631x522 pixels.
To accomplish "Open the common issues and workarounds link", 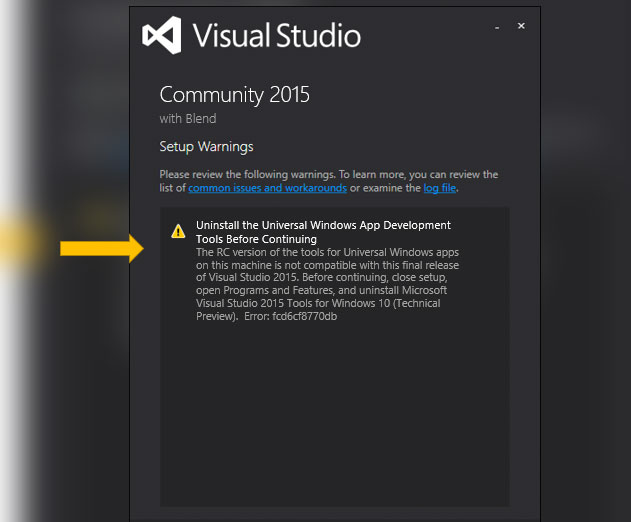I will pos(267,188).
